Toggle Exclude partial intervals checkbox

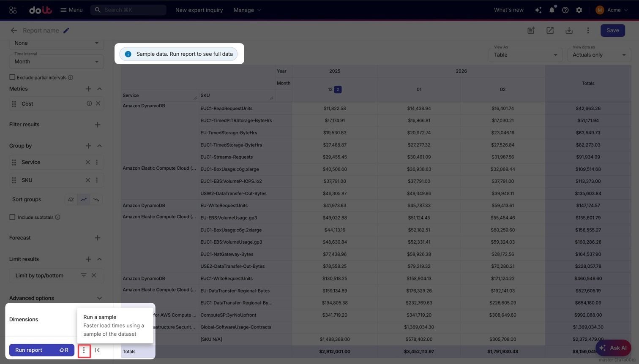pos(12,77)
